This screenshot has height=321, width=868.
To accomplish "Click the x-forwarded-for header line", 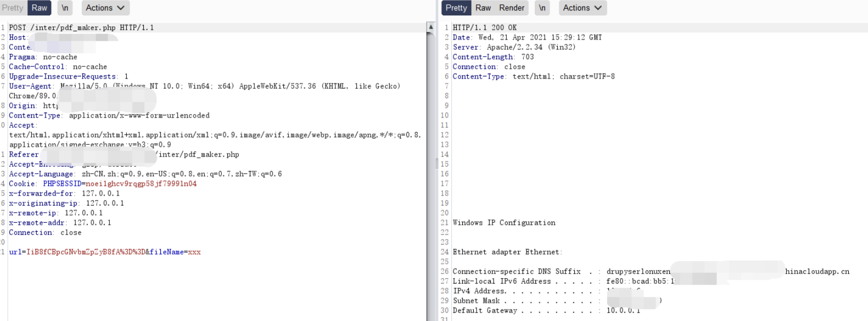I will coord(64,193).
